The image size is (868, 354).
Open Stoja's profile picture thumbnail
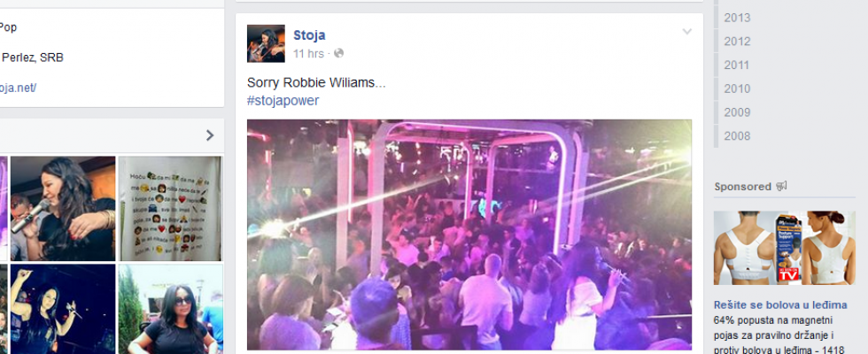pos(266,43)
